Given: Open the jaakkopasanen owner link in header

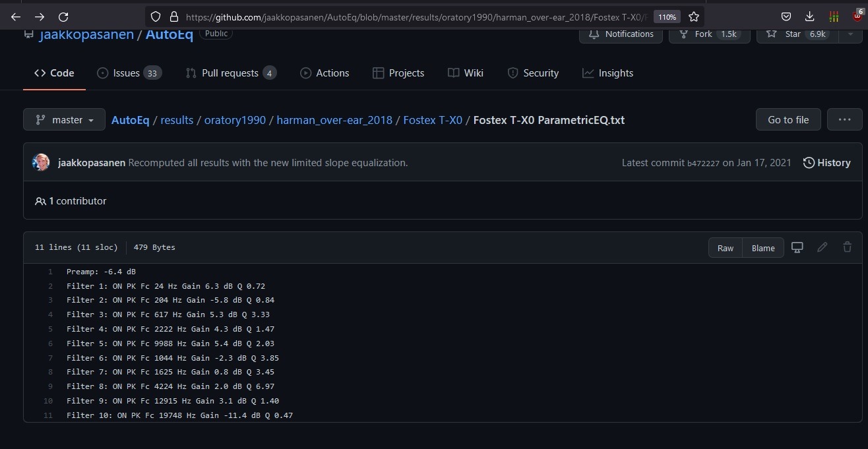Looking at the screenshot, I should (86, 34).
